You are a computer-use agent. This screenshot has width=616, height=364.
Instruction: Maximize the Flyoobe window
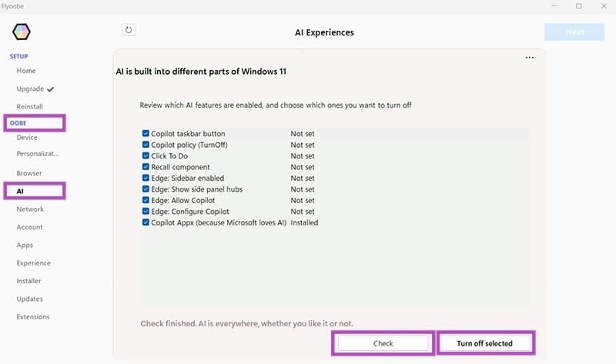point(578,6)
